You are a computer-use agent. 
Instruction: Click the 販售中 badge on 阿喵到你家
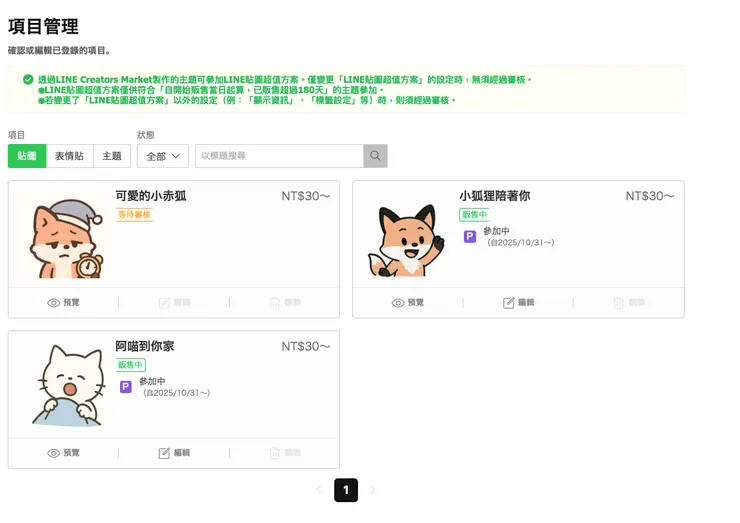click(131, 365)
